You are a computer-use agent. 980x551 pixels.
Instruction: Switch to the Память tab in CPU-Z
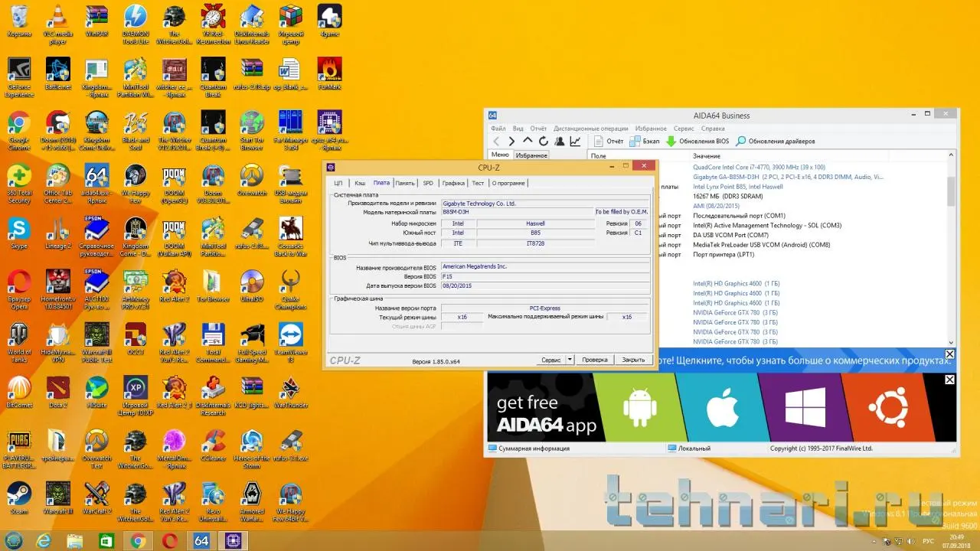click(405, 183)
